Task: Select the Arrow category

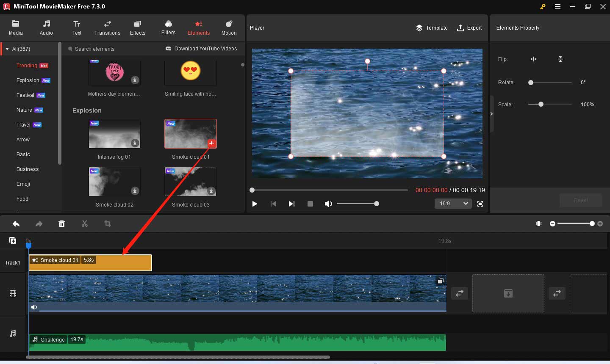Action: pyautogui.click(x=23, y=140)
